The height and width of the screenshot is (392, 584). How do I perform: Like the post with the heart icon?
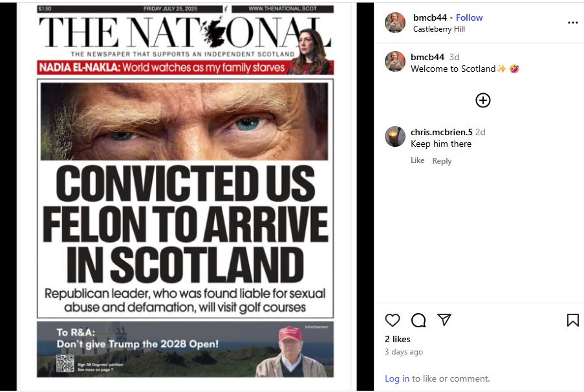392,320
